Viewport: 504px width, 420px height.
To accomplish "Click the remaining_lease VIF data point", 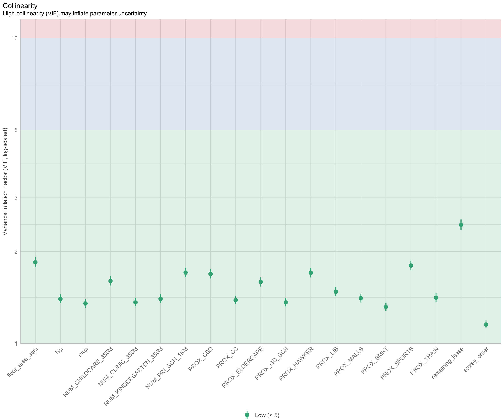I will pos(461,225).
